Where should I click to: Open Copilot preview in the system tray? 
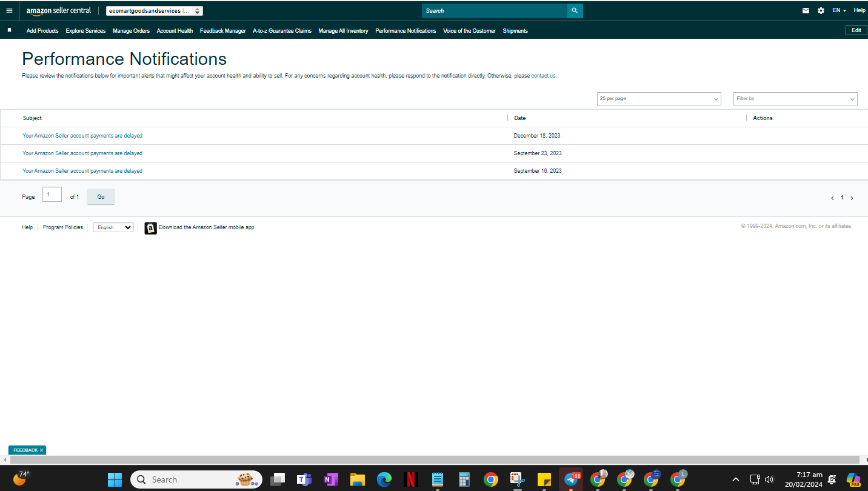click(x=853, y=479)
